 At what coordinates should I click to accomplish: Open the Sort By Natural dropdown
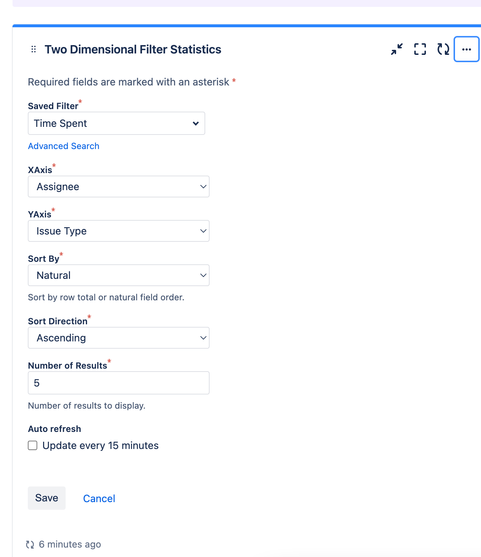coord(119,275)
